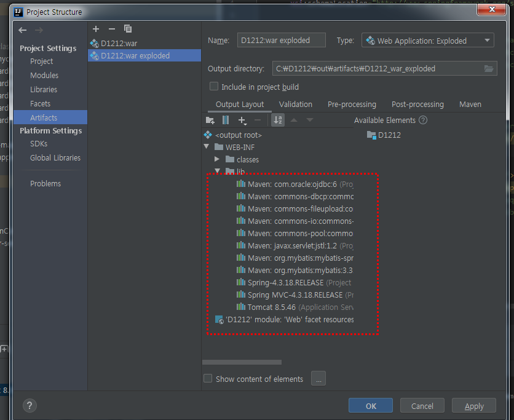Move element up in layout

[294, 120]
